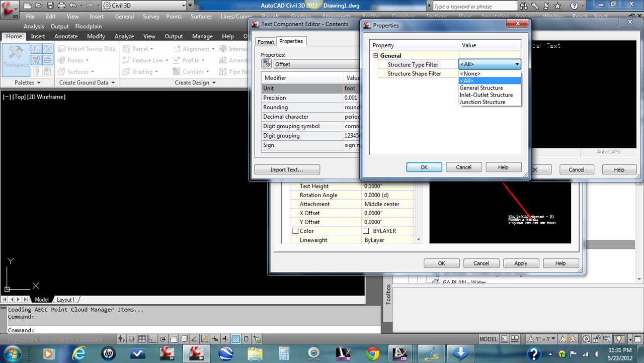Click the Toolbox palette icon

coord(48,60)
